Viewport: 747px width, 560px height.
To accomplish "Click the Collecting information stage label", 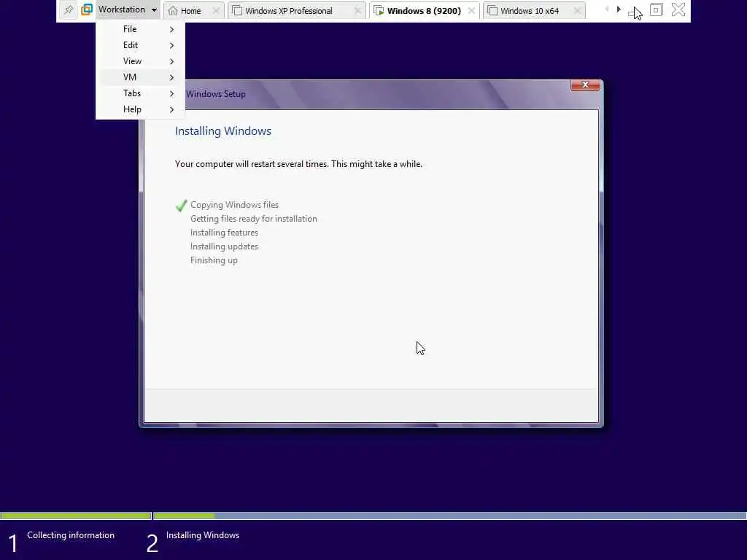I will [71, 535].
